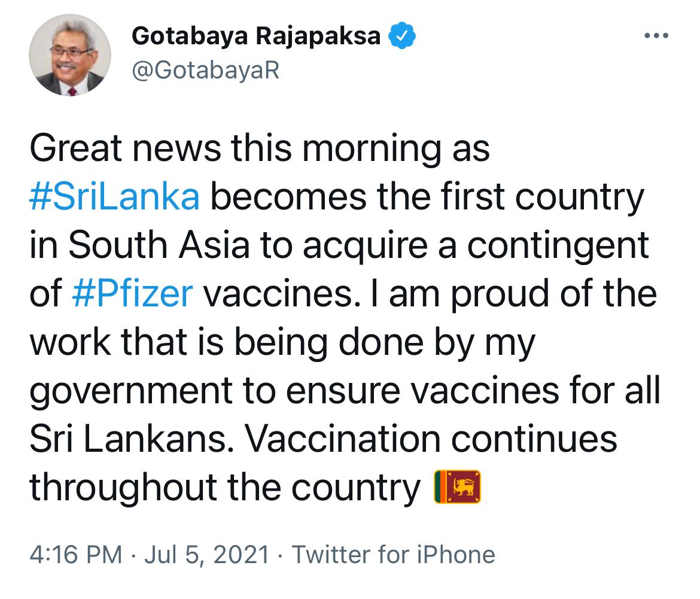Image resolution: width=700 pixels, height=599 pixels.
Task: Click the Sri Lanka flag emoji
Action: click(x=457, y=487)
